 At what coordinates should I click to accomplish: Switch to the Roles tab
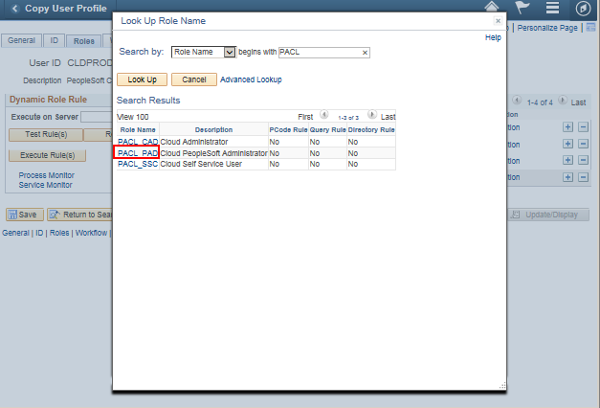pos(84,41)
